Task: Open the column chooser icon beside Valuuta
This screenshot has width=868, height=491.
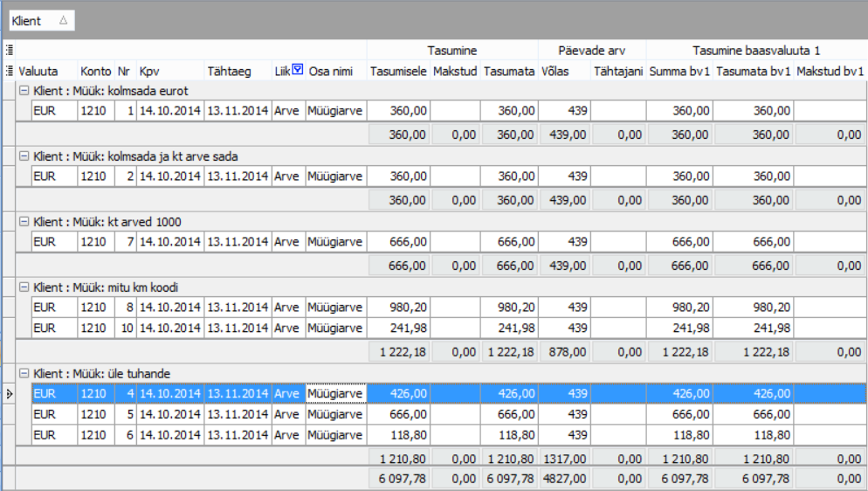Action: pyautogui.click(x=10, y=71)
